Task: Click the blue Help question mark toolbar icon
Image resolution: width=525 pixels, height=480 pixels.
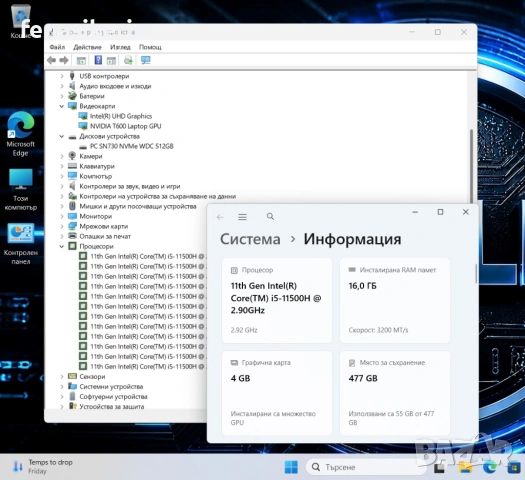Action: [x=98, y=60]
